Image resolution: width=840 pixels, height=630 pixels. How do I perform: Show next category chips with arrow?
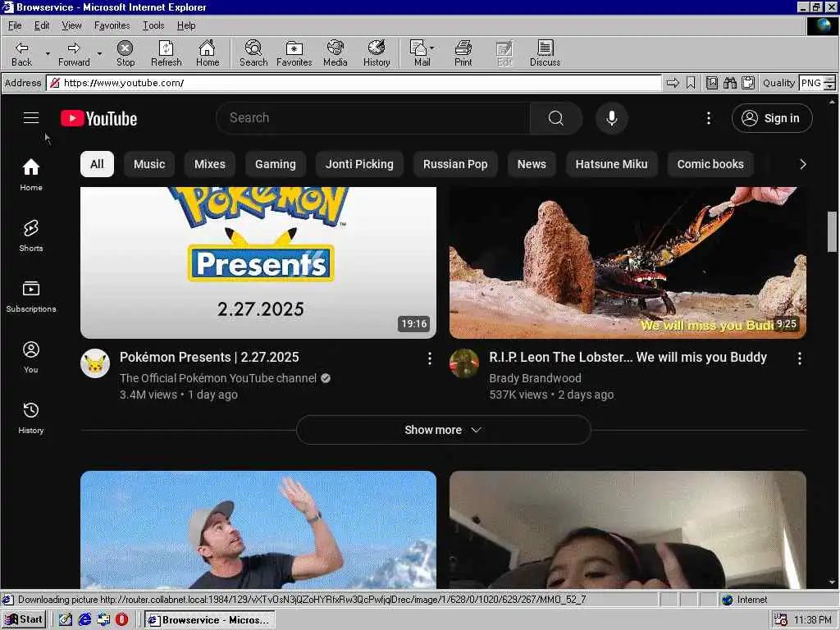point(802,164)
